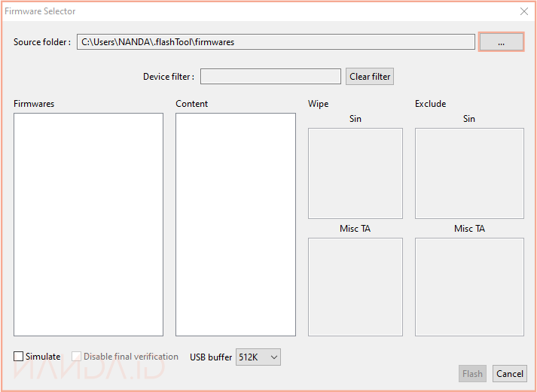Select the Exclude Sin list area

tap(469, 173)
